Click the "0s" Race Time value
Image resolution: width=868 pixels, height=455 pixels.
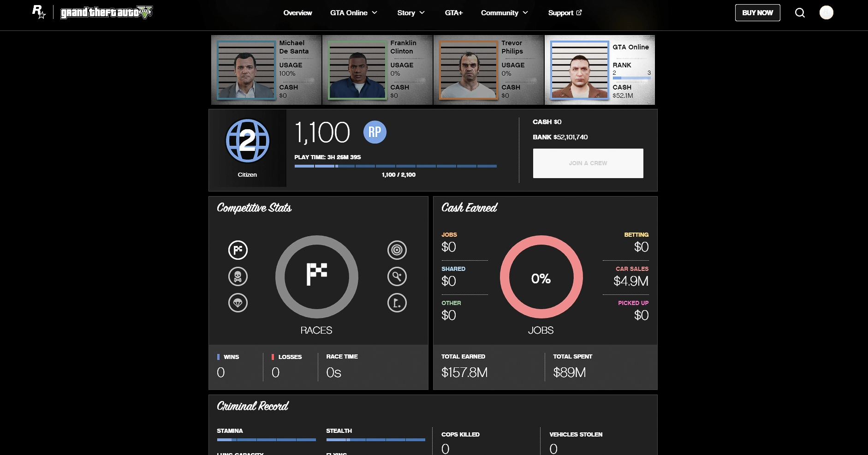pos(333,372)
